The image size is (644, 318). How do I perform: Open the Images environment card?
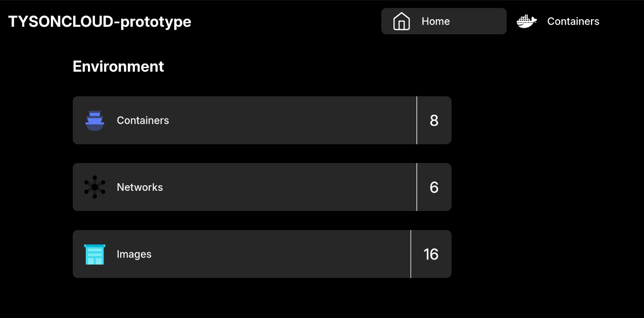(x=262, y=254)
